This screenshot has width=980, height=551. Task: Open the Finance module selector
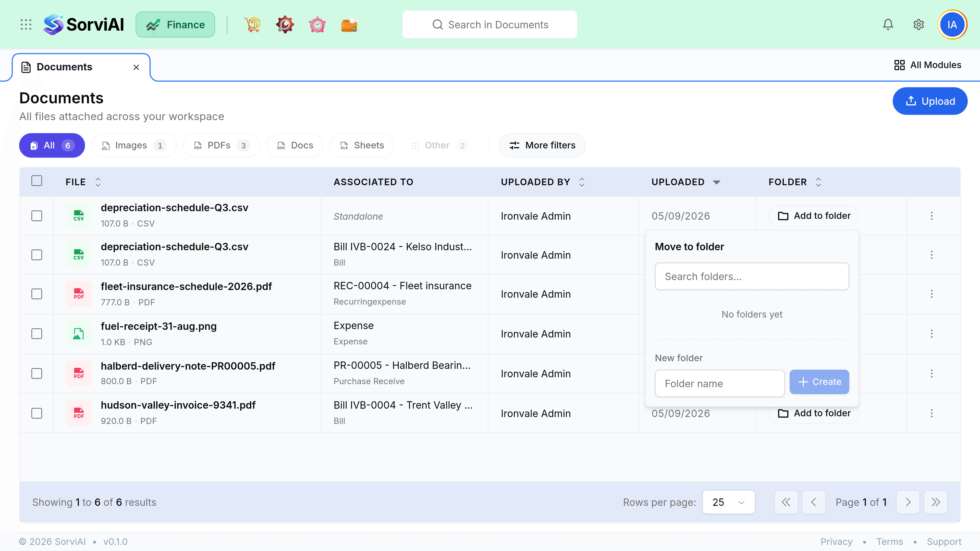click(x=175, y=25)
